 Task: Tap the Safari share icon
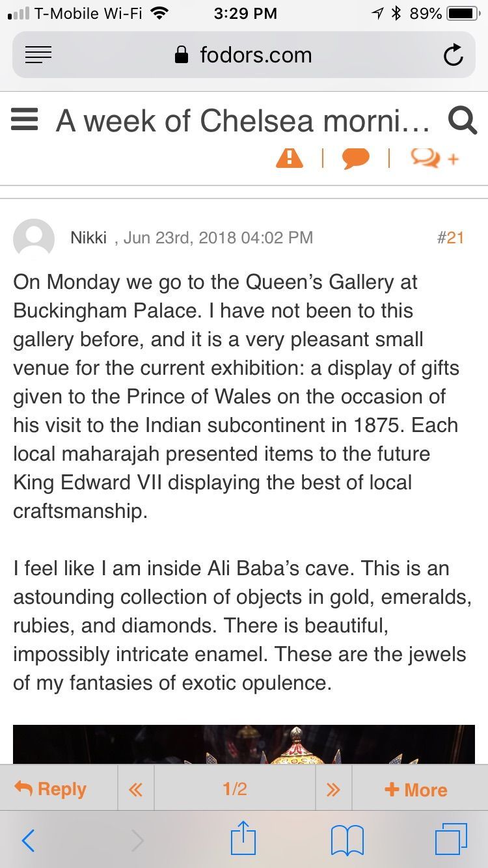pyautogui.click(x=243, y=839)
